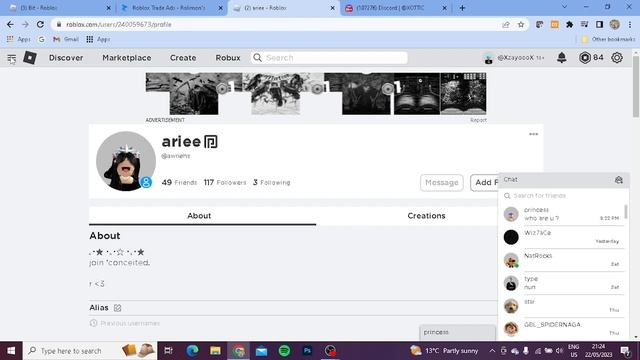Open the Roblox hamburger navigation menu
This screenshot has height=360, width=640.
11,58
